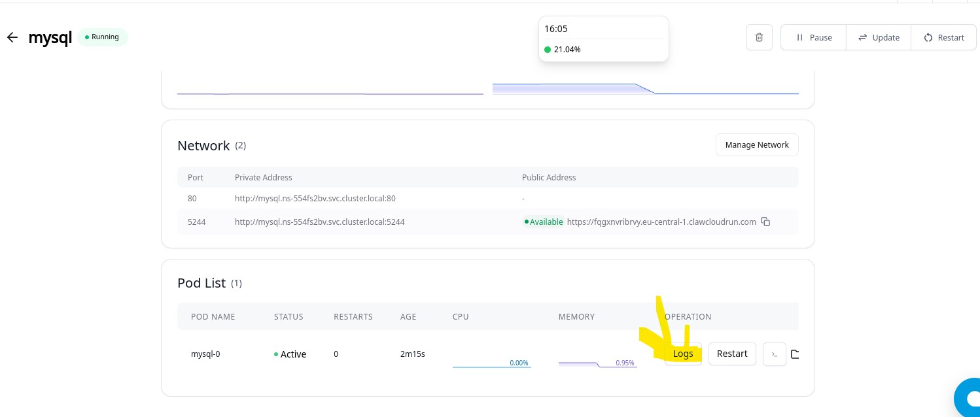980x417 pixels.
Task: Click the Update button in header
Action: 879,38
